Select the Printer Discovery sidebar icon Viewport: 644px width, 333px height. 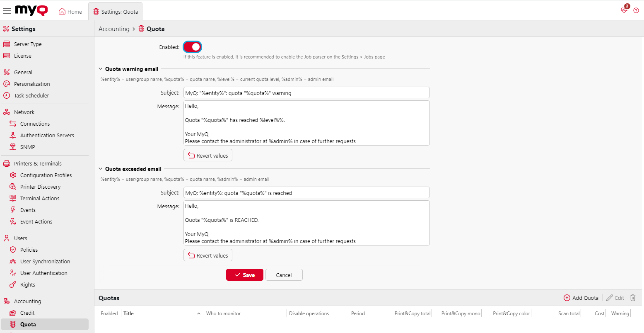13,187
